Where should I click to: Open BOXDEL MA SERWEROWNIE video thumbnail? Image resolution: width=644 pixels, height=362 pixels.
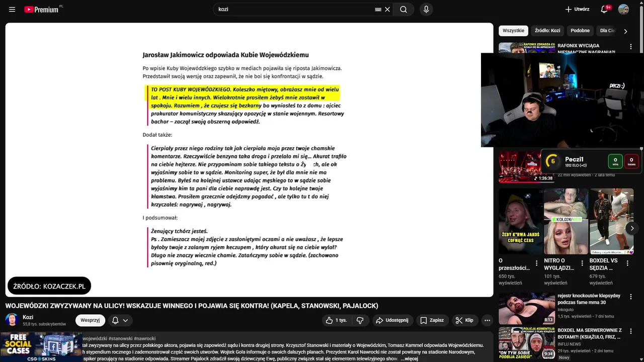click(x=527, y=342)
